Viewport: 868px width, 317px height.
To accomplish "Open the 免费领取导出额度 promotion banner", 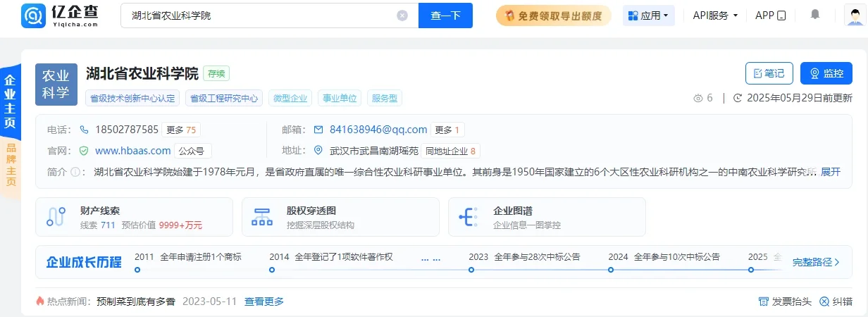I will pos(553,15).
